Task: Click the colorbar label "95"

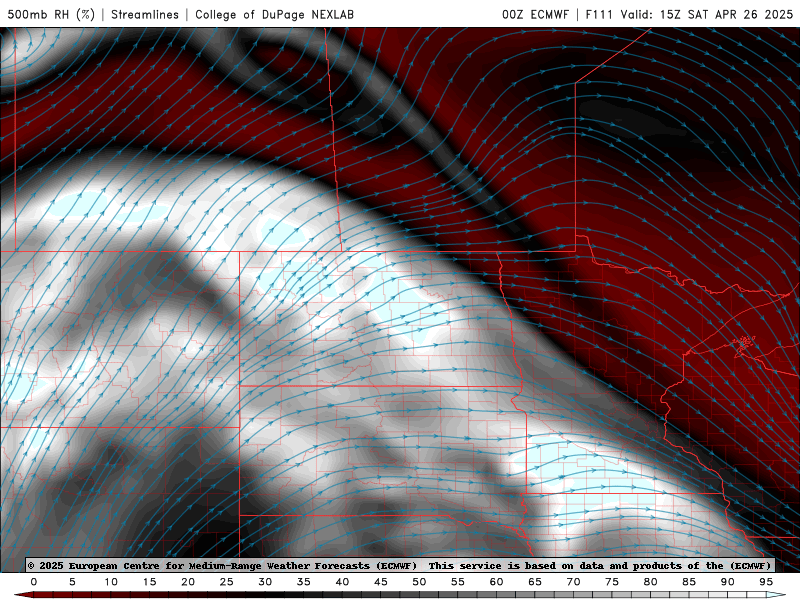Action: coord(766,582)
